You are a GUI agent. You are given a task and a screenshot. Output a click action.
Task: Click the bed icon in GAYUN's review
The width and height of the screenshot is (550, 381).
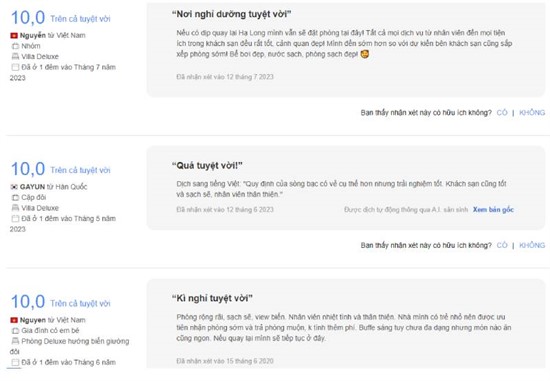(x=15, y=208)
